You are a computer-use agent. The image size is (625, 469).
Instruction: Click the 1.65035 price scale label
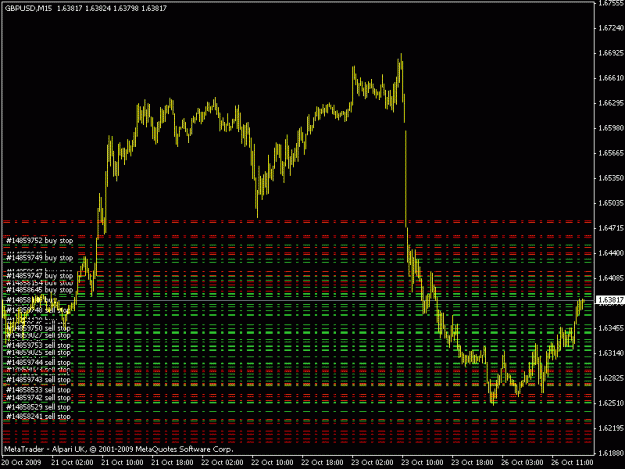click(x=610, y=203)
